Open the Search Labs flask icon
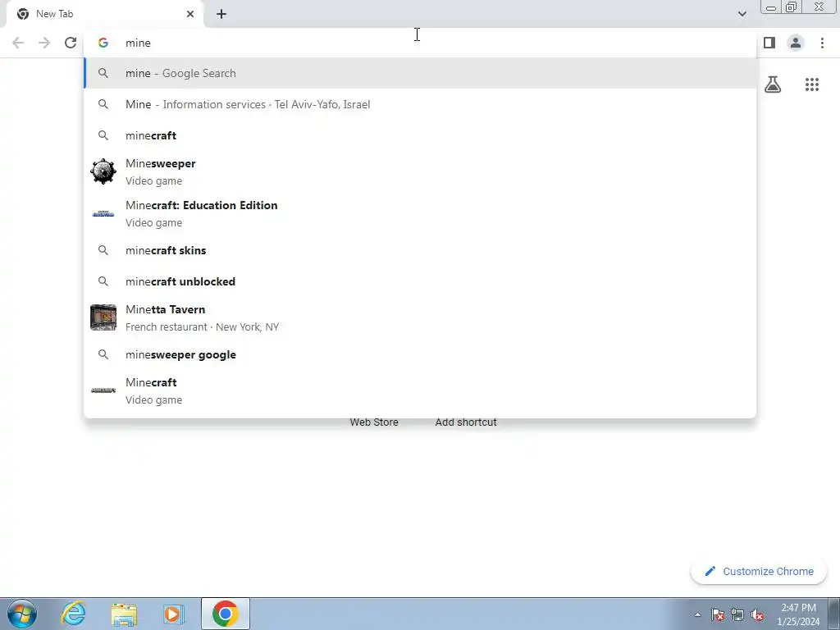Viewport: 840px width, 630px height. click(x=773, y=84)
